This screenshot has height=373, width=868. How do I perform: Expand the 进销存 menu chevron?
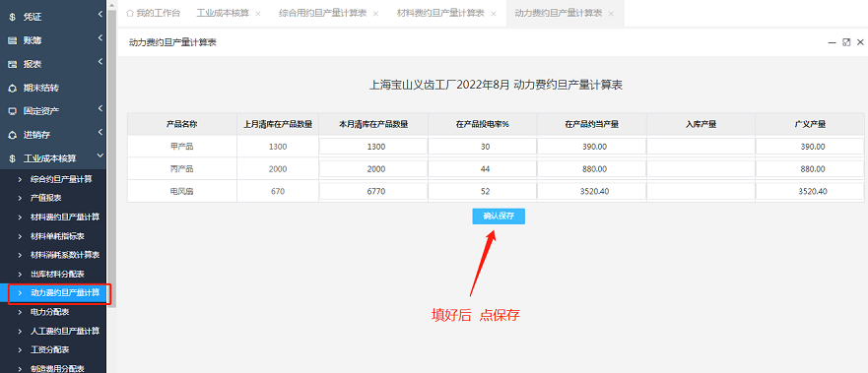click(100, 132)
